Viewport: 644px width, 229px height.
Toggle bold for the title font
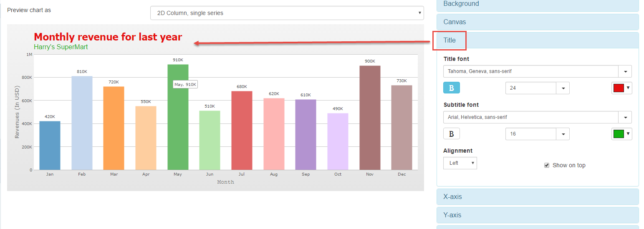pyautogui.click(x=451, y=88)
